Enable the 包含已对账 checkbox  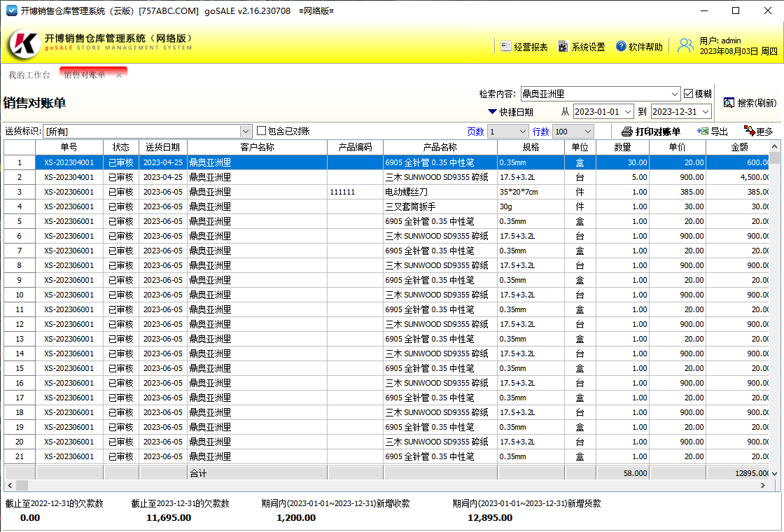coord(262,131)
